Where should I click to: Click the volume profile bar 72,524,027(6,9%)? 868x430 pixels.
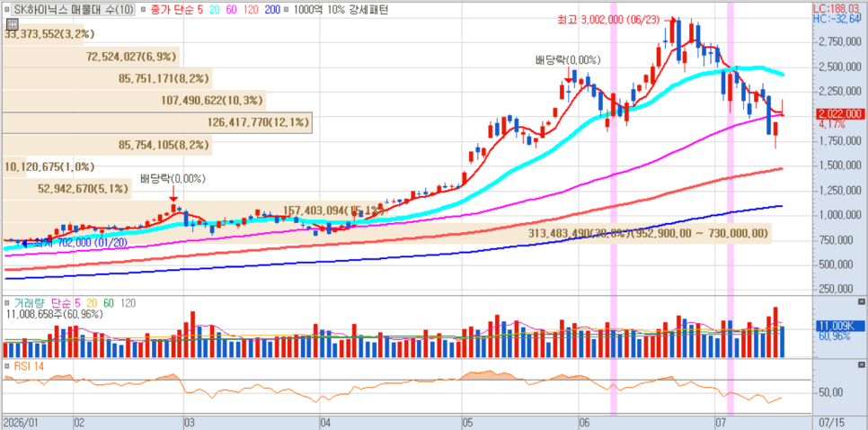coord(91,57)
